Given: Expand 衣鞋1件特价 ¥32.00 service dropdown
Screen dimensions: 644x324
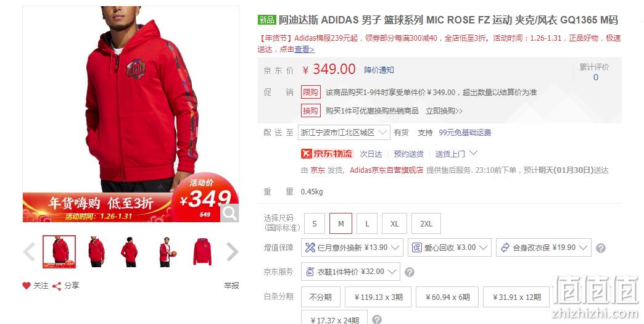Looking at the screenshot, I should pos(350,272).
